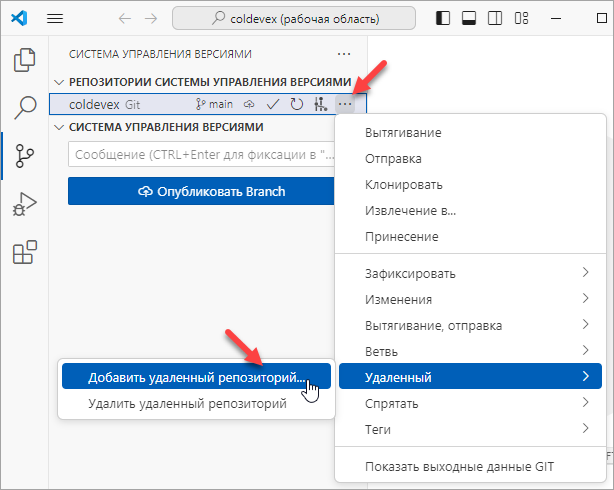The height and width of the screenshot is (490, 614).
Task: Open the Extensions view icon
Action: pyautogui.click(x=24, y=253)
